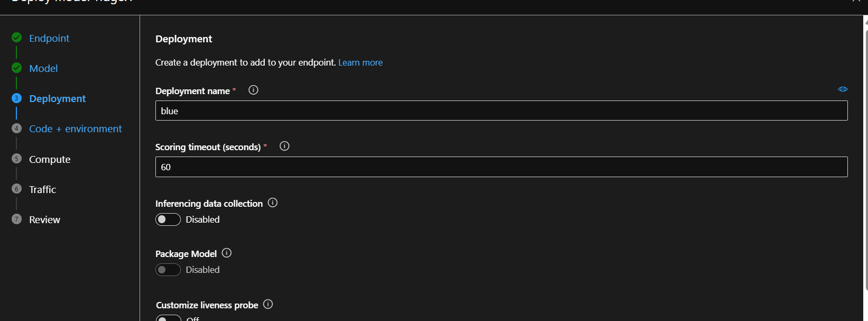Toggle the Package Model switch
The width and height of the screenshot is (868, 321).
pyautogui.click(x=168, y=270)
